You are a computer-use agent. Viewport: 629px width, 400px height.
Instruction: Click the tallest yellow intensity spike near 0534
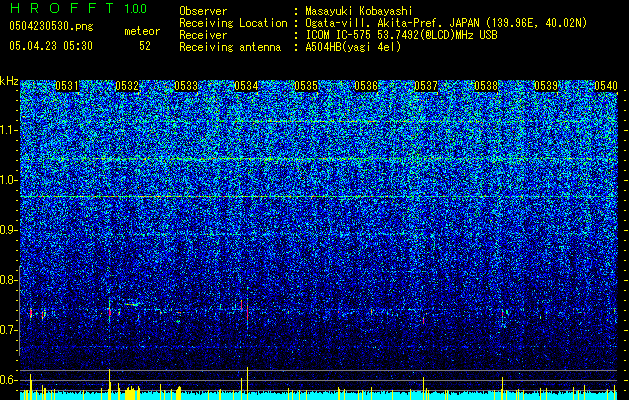click(248, 383)
